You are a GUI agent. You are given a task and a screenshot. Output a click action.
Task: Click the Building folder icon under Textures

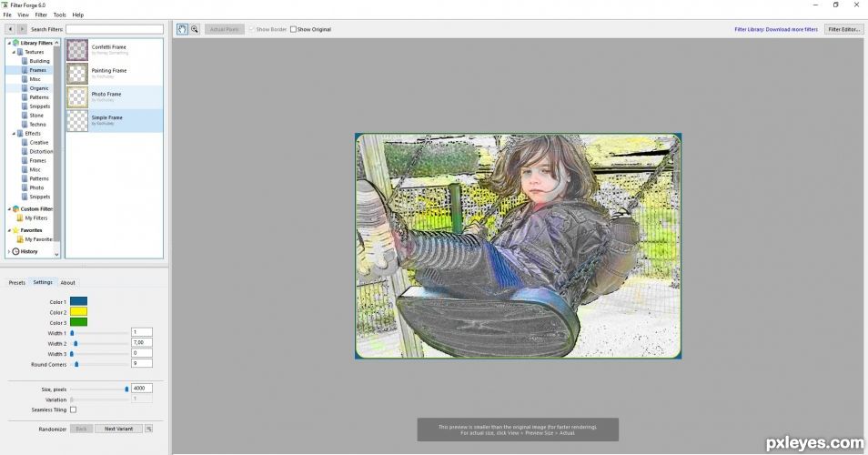pyautogui.click(x=25, y=61)
